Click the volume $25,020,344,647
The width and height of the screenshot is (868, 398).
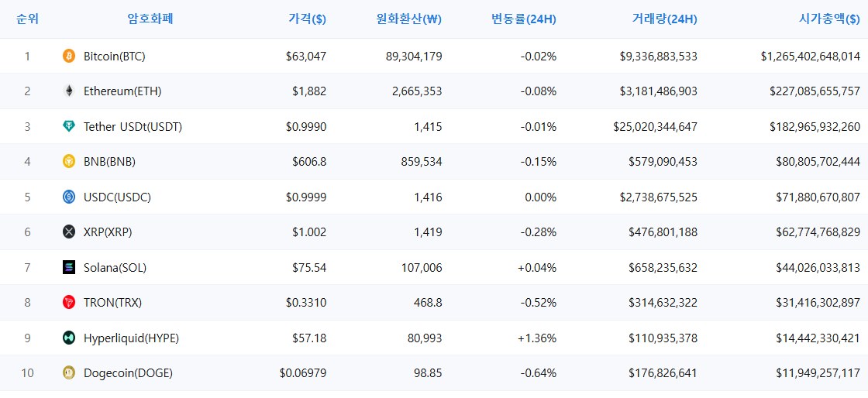click(656, 127)
